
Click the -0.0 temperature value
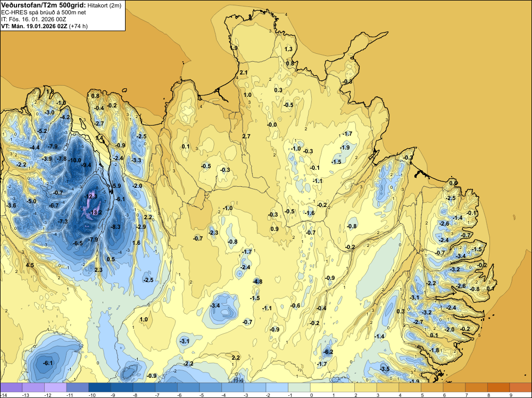(x=272, y=125)
